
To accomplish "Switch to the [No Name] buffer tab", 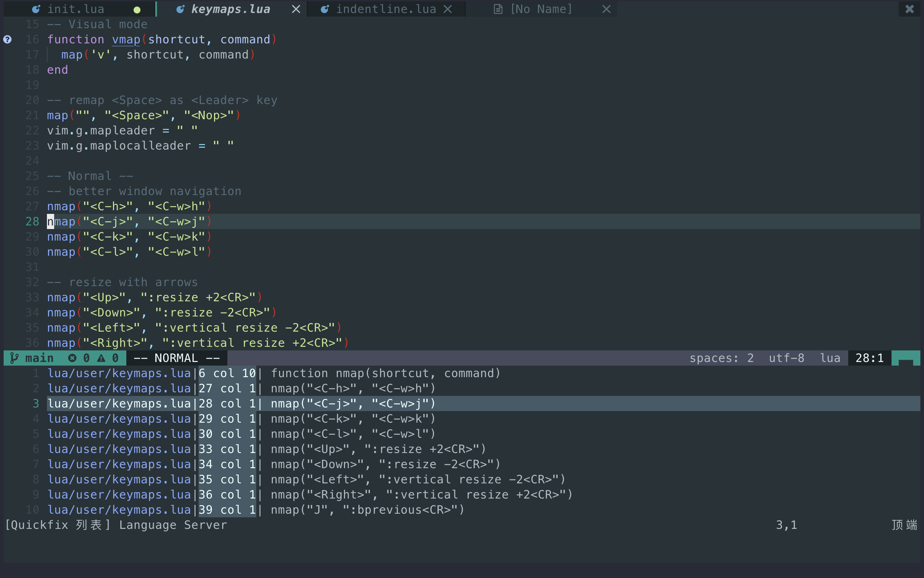I will pyautogui.click(x=541, y=9).
